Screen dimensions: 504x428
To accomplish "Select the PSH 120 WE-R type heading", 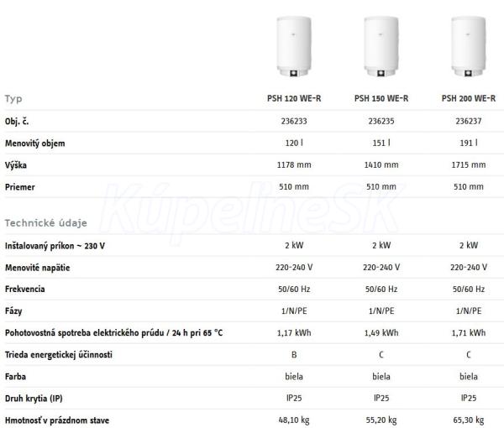I will [294, 98].
